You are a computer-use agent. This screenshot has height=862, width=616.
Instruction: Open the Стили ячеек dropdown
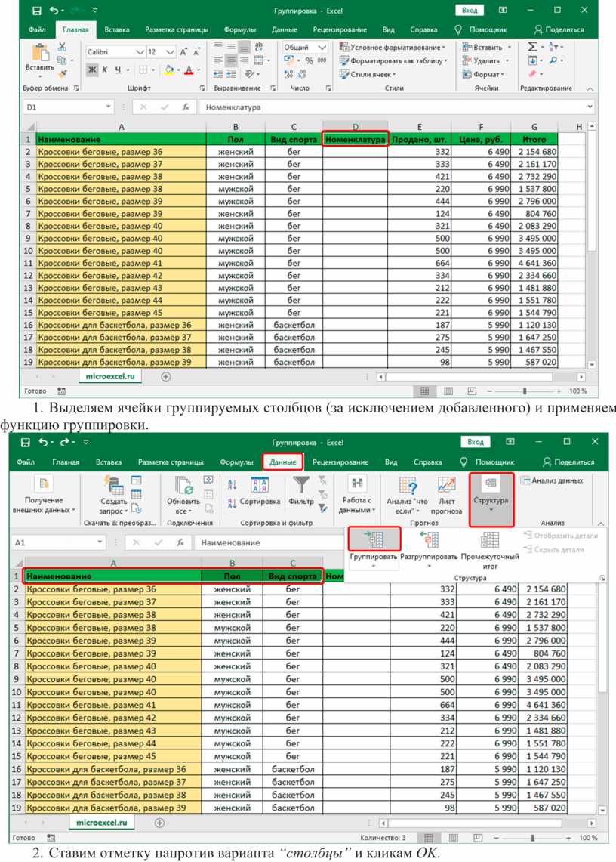coord(367,74)
